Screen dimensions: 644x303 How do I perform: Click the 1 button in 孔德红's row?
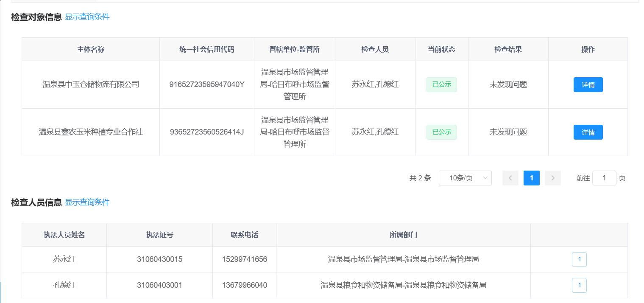[579, 285]
